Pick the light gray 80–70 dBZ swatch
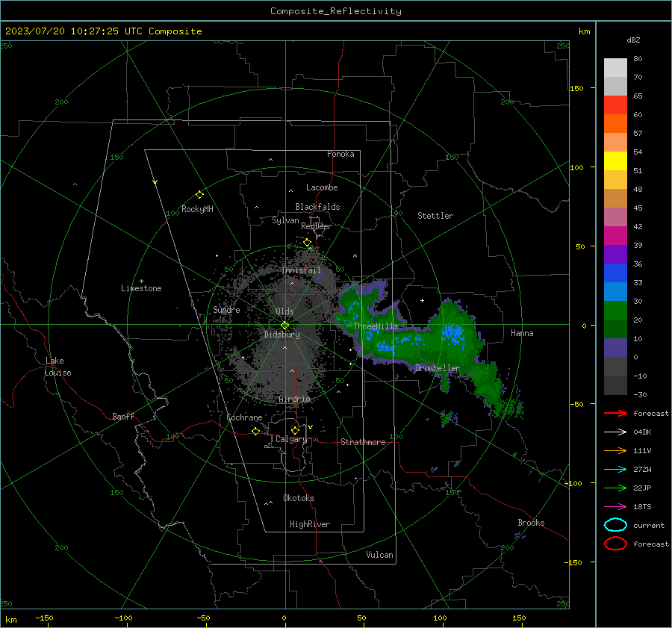Screen dimensions: 672x628 point(615,68)
